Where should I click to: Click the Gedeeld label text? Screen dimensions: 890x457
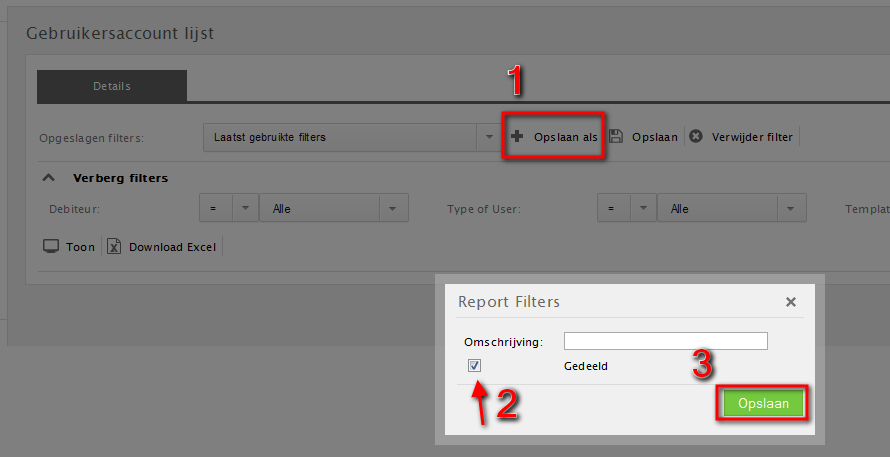(586, 366)
